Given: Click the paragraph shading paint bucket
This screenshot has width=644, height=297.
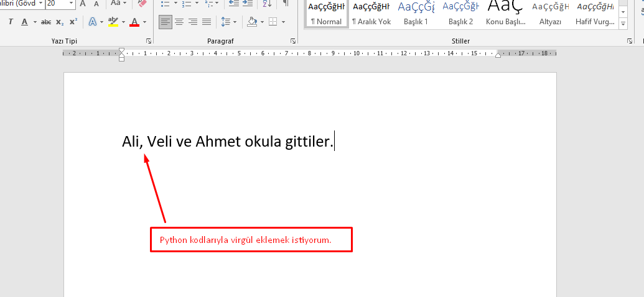Looking at the screenshot, I should coord(252,22).
